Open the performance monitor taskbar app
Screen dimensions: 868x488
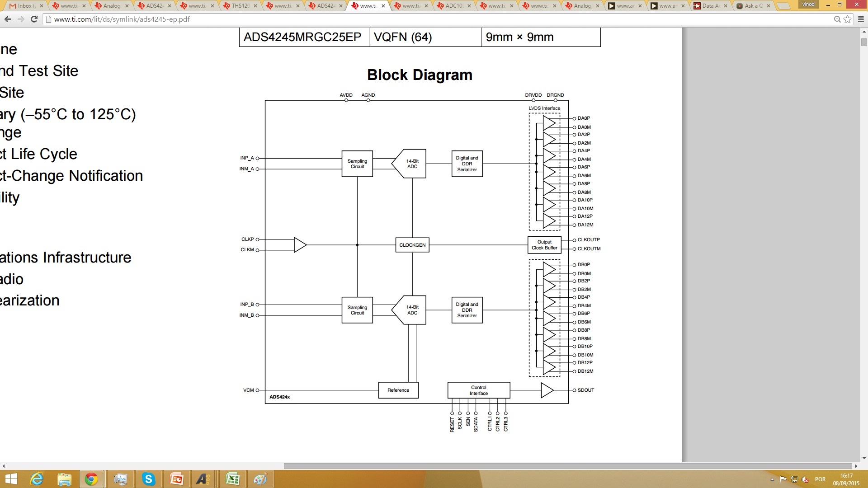[x=120, y=479]
